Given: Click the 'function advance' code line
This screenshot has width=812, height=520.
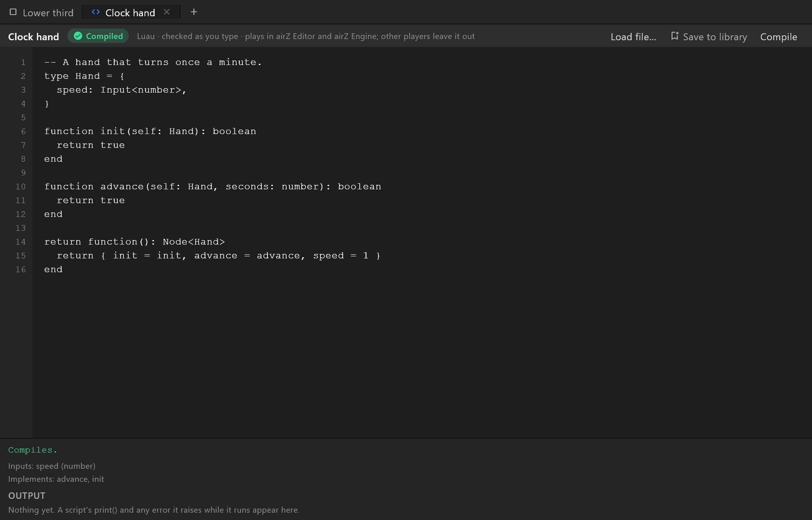Looking at the screenshot, I should (x=213, y=186).
